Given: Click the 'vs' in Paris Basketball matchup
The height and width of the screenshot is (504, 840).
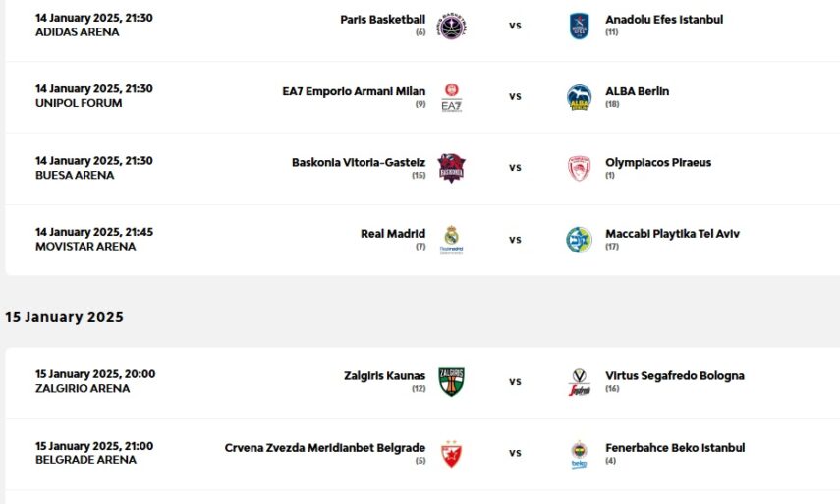Looking at the screenshot, I should pyautogui.click(x=515, y=26).
